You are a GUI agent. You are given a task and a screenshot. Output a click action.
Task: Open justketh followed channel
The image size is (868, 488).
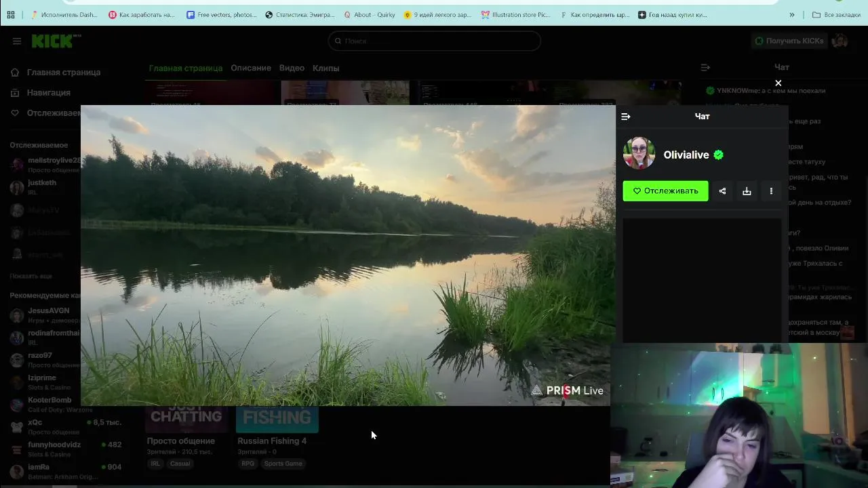coord(34,187)
